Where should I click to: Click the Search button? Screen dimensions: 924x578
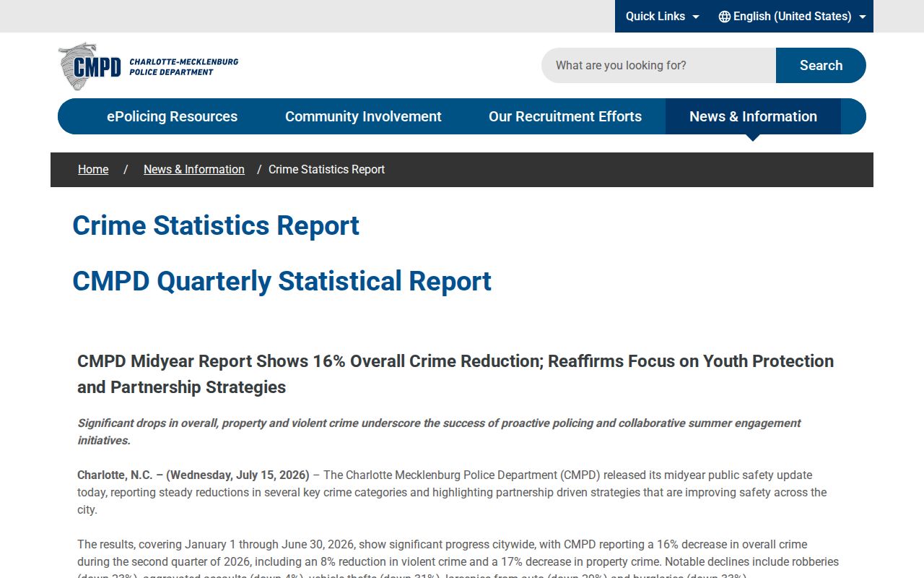821,65
